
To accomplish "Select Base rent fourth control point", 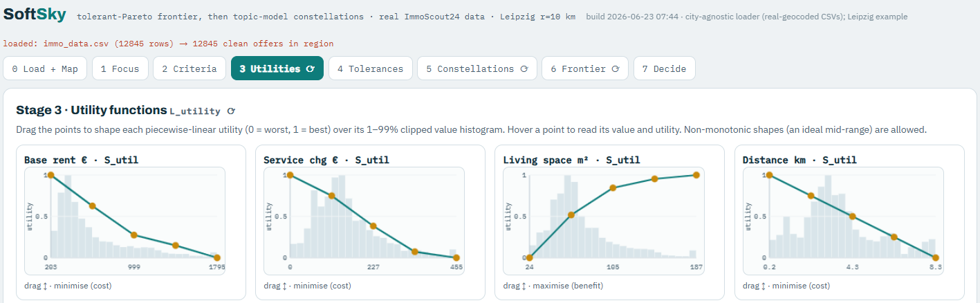I will point(176,246).
